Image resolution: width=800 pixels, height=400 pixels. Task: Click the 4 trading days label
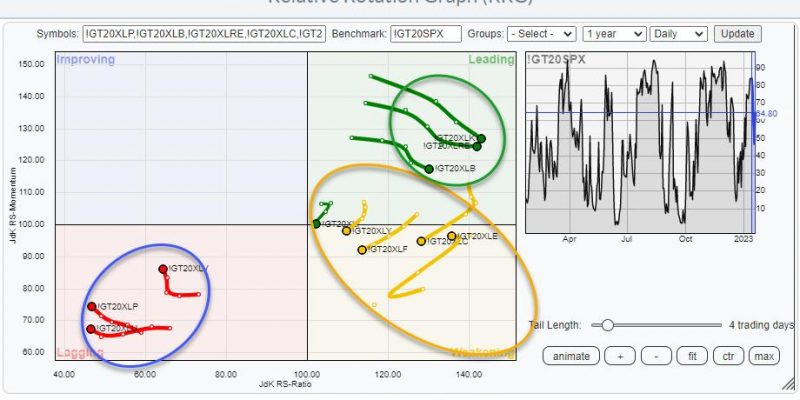pos(761,325)
